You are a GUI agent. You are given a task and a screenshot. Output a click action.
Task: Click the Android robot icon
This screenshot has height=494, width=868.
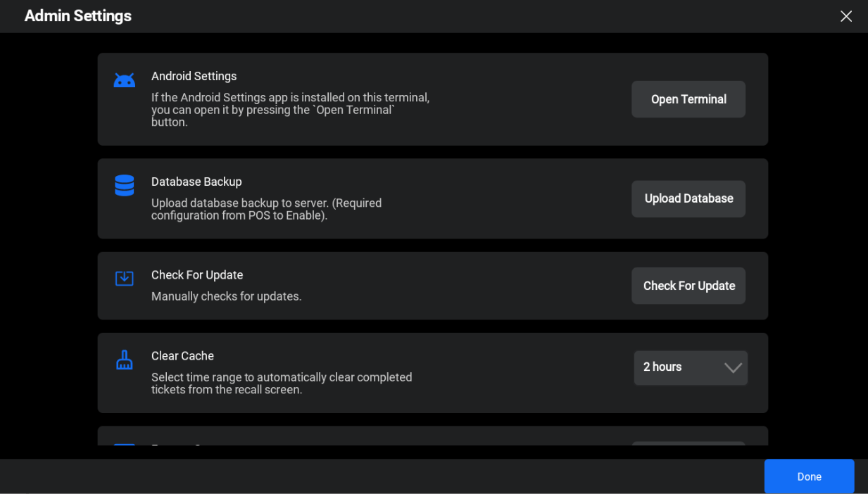[125, 81]
